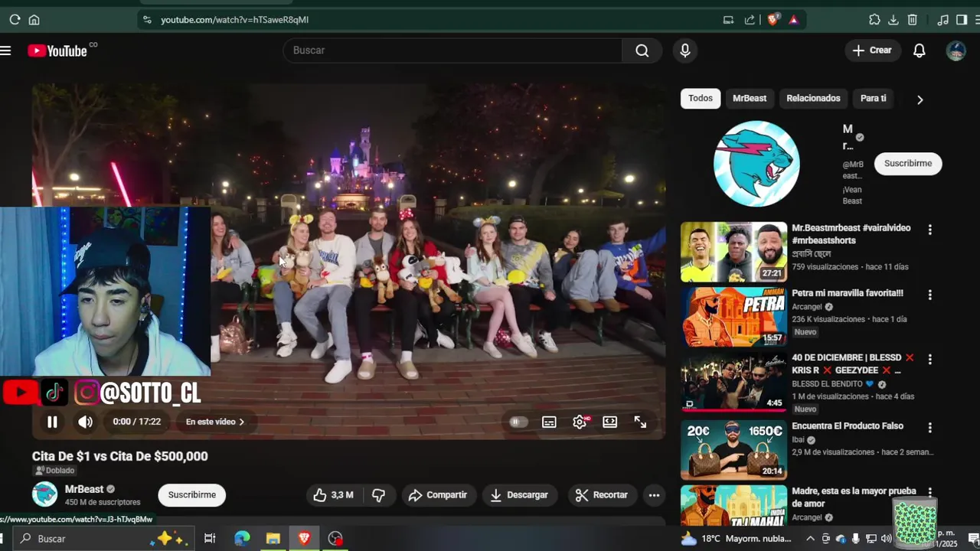Screen dimensions: 980x551
Task: Open File Explorer from the taskbar
Action: pos(273,539)
